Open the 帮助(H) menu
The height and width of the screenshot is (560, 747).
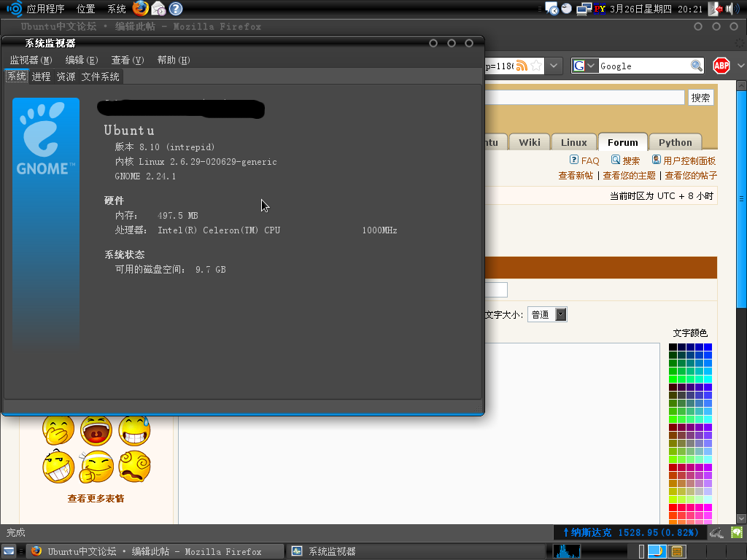[174, 60]
